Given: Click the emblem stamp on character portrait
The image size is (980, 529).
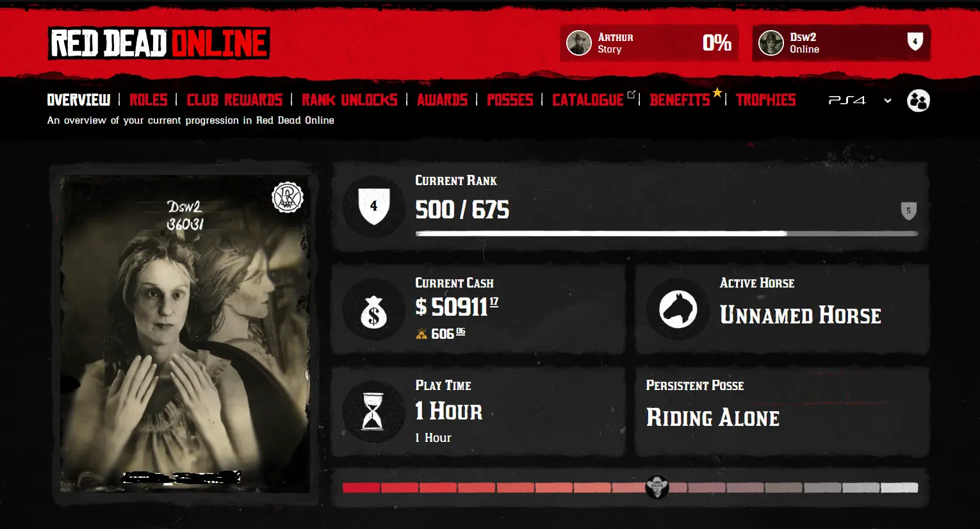Looking at the screenshot, I should click(287, 197).
